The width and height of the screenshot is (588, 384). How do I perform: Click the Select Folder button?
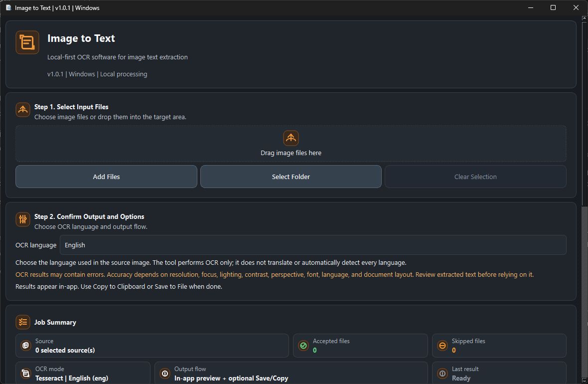point(291,177)
